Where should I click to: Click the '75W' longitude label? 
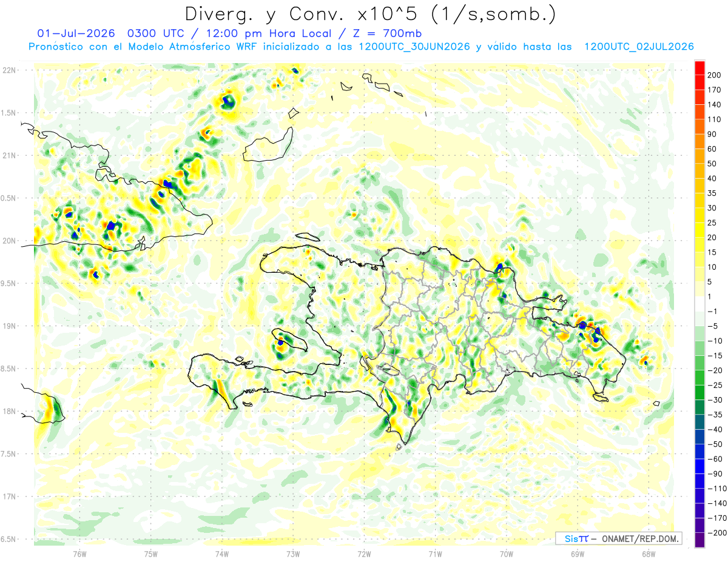click(151, 554)
